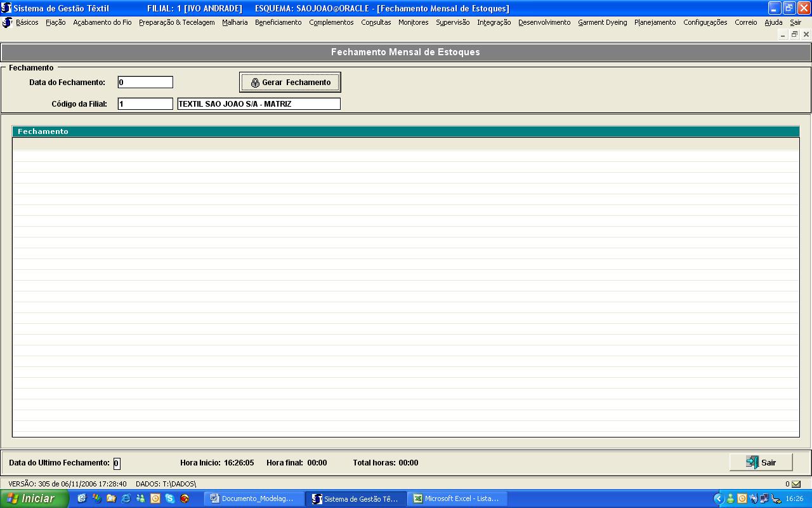Open Internet Explorer from quick launch

click(x=126, y=498)
